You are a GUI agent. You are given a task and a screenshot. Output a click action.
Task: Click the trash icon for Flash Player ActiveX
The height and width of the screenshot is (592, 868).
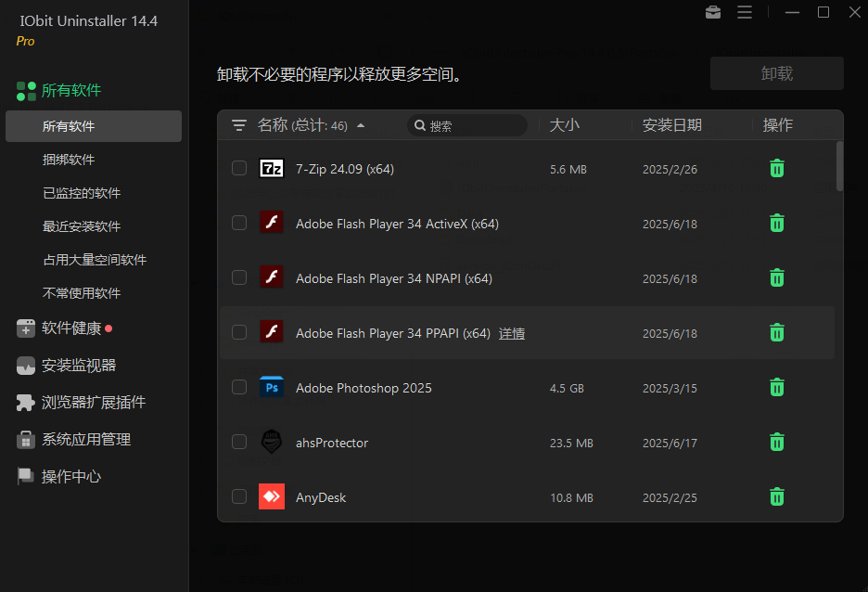point(777,224)
